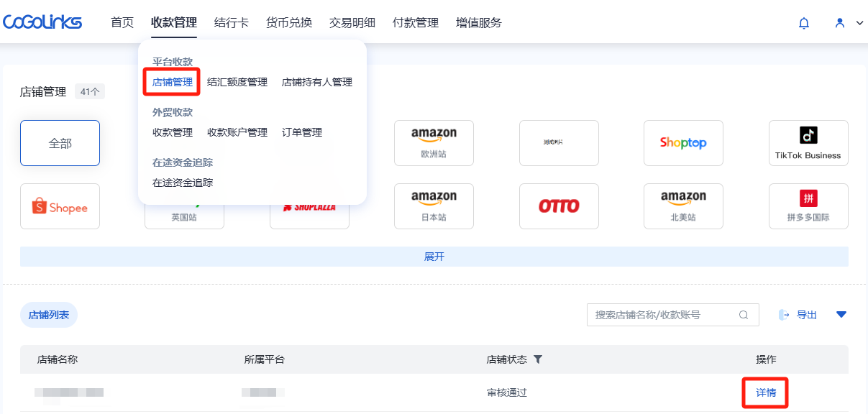The height and width of the screenshot is (414, 868).
Task: Open the notification bell
Action: 804,23
